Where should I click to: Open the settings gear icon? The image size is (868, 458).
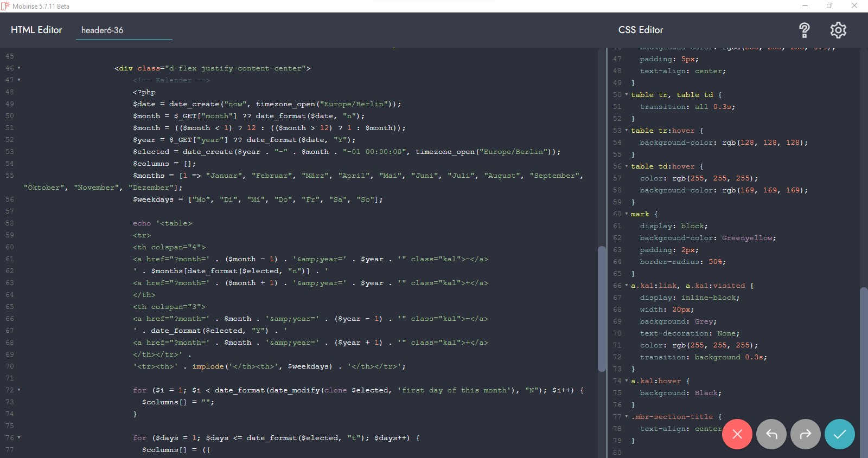click(x=838, y=30)
